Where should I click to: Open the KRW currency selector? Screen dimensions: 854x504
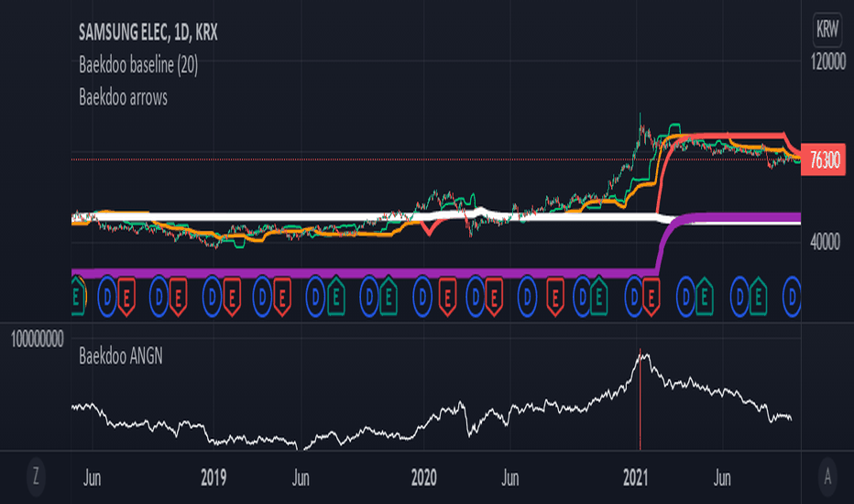tap(827, 29)
